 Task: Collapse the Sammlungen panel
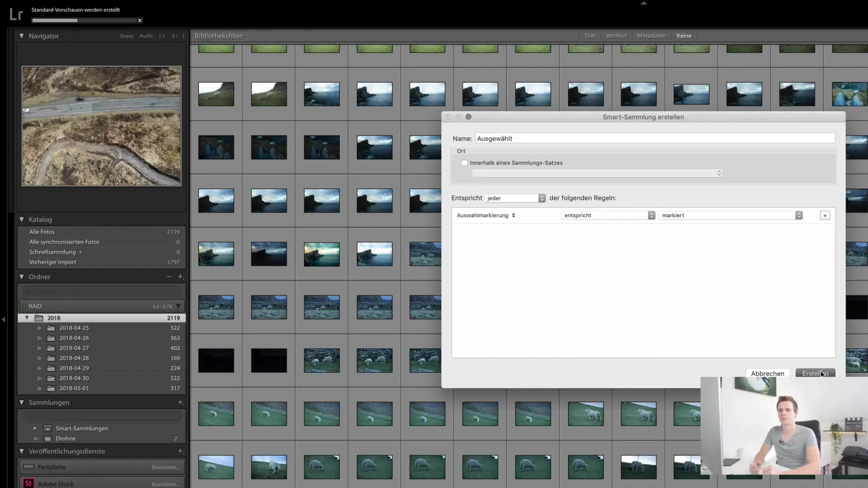click(21, 402)
